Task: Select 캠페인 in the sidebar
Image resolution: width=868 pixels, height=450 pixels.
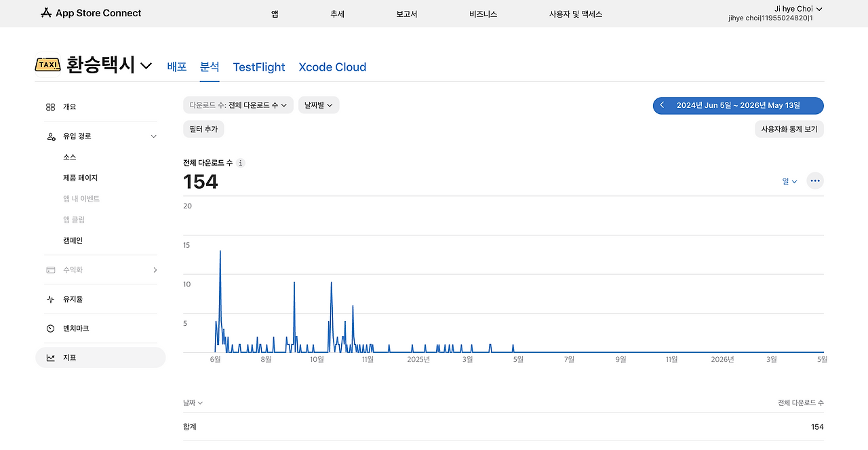Action: (73, 240)
